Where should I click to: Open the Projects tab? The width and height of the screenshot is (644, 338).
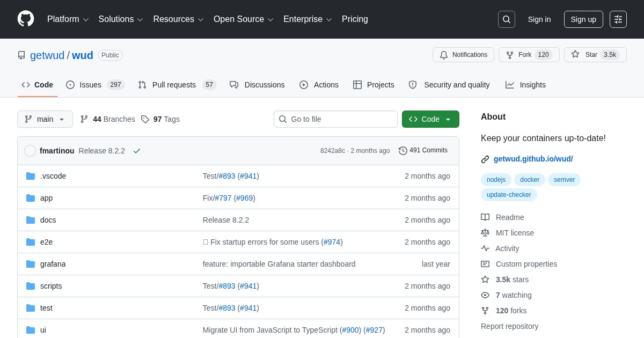point(374,85)
